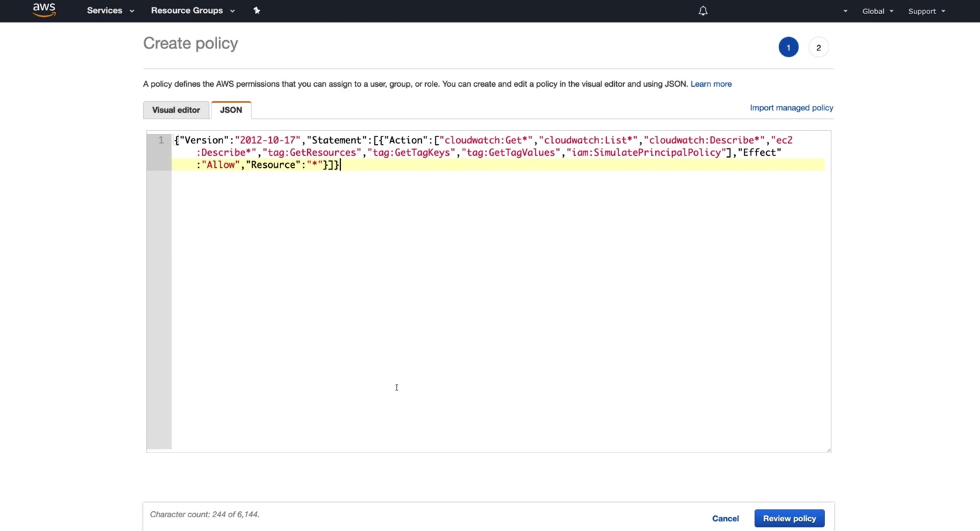Screen dimensions: 980x531
Task: Open the notifications bell
Action: pyautogui.click(x=703, y=11)
